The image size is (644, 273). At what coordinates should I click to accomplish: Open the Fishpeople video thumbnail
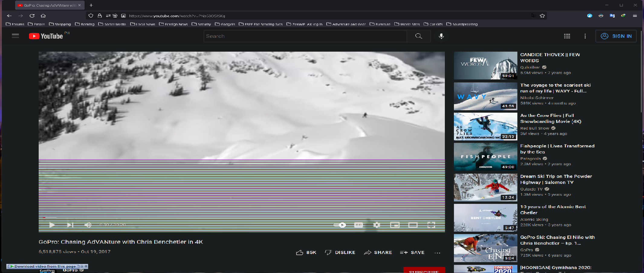pyautogui.click(x=486, y=157)
